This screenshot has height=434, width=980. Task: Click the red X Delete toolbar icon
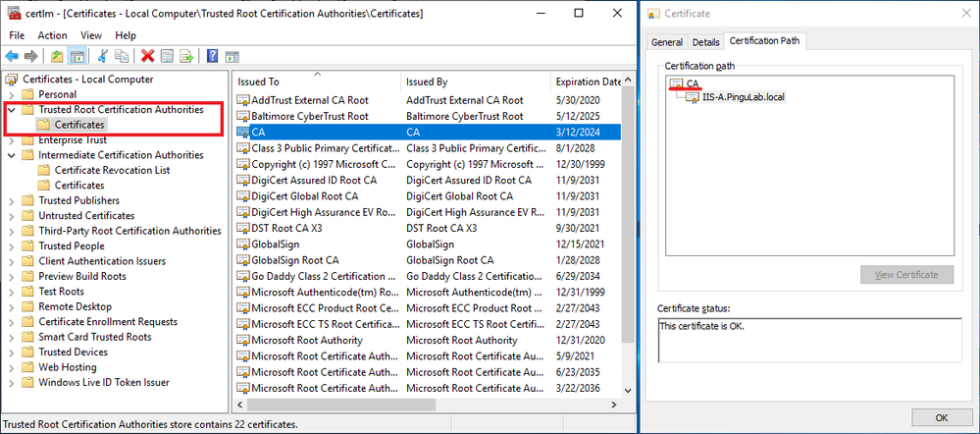point(147,57)
